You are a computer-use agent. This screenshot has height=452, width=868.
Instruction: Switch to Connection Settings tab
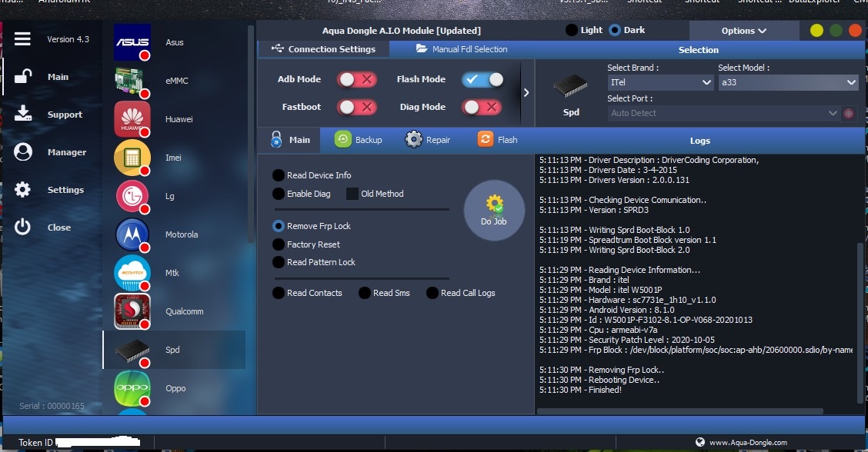pyautogui.click(x=323, y=49)
